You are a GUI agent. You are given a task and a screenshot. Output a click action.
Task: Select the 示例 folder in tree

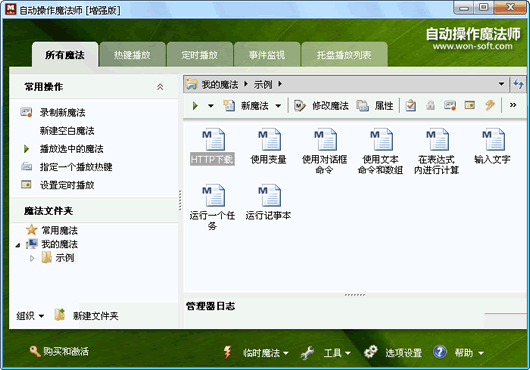point(65,258)
